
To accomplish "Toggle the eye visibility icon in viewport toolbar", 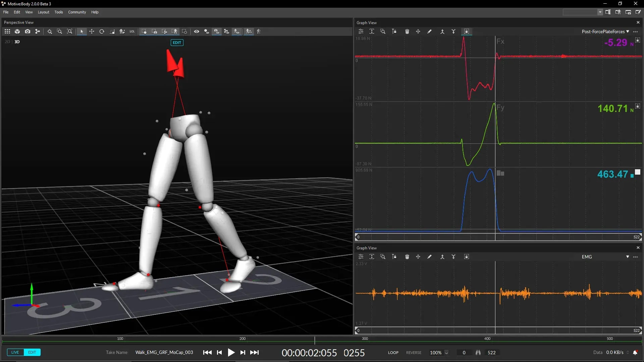I will 197,32.
